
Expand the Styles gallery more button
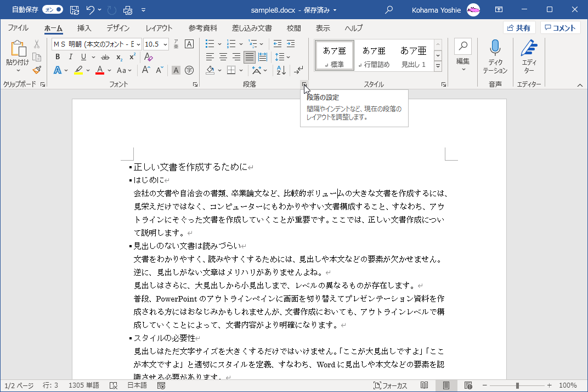(438, 66)
